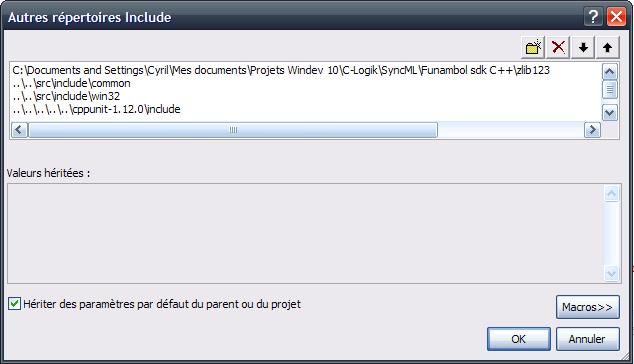The width and height of the screenshot is (634, 364).
Task: Add a new include directory line
Action: click(533, 48)
